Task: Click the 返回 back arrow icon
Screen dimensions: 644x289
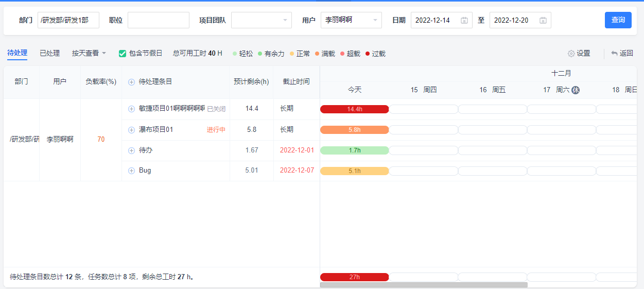Action: (614, 53)
